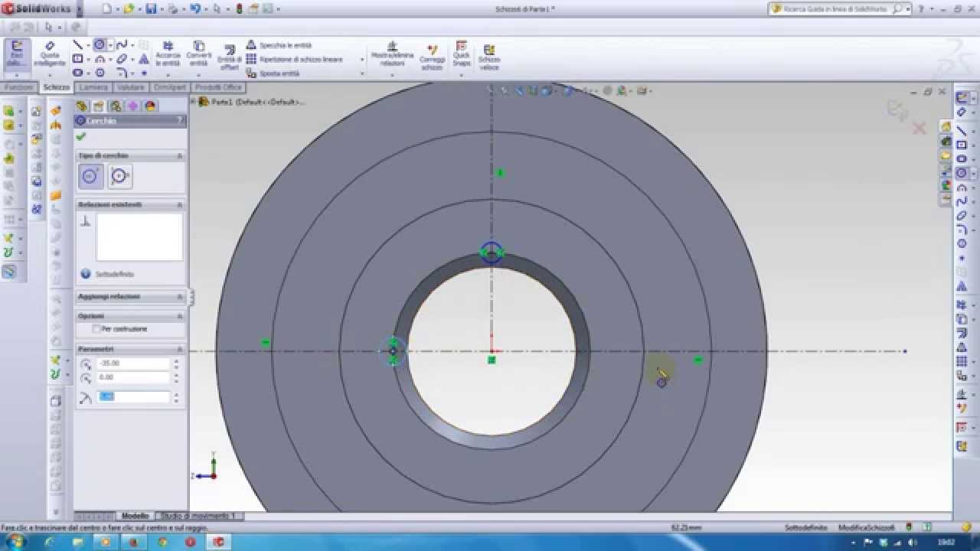Select the Line tool in right vertical toolbar
The height and width of the screenshot is (551, 980).
962,131
